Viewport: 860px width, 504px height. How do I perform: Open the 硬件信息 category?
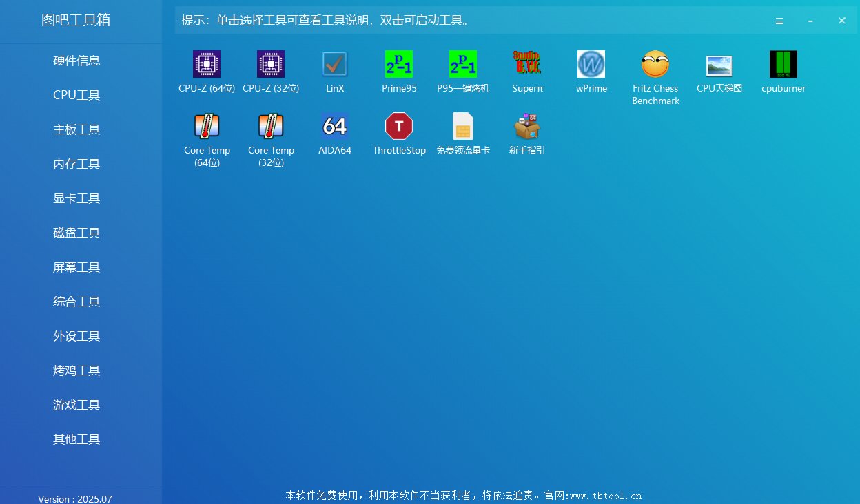coord(76,61)
